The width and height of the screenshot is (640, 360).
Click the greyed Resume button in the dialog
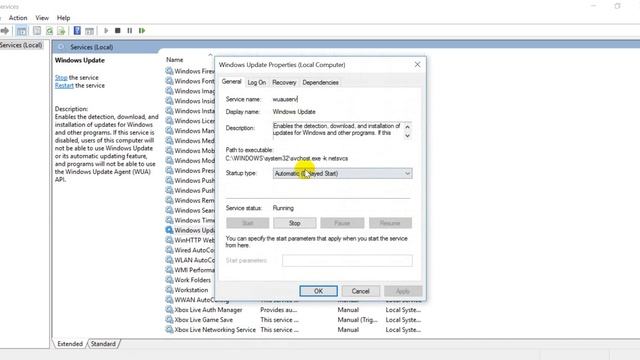(x=390, y=223)
